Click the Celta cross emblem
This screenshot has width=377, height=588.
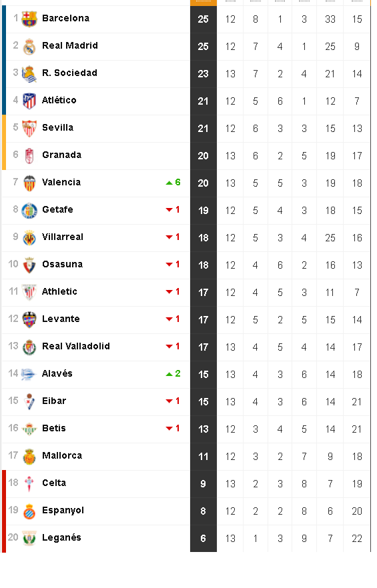tap(29, 484)
